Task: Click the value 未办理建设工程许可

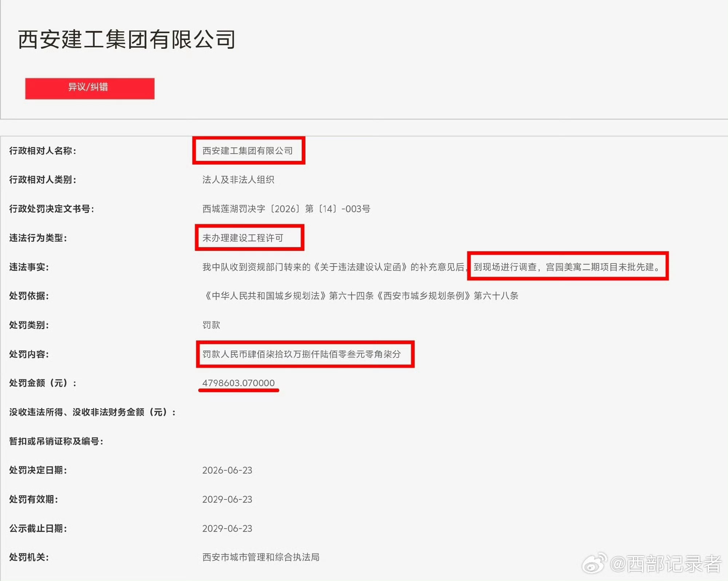Action: click(243, 238)
